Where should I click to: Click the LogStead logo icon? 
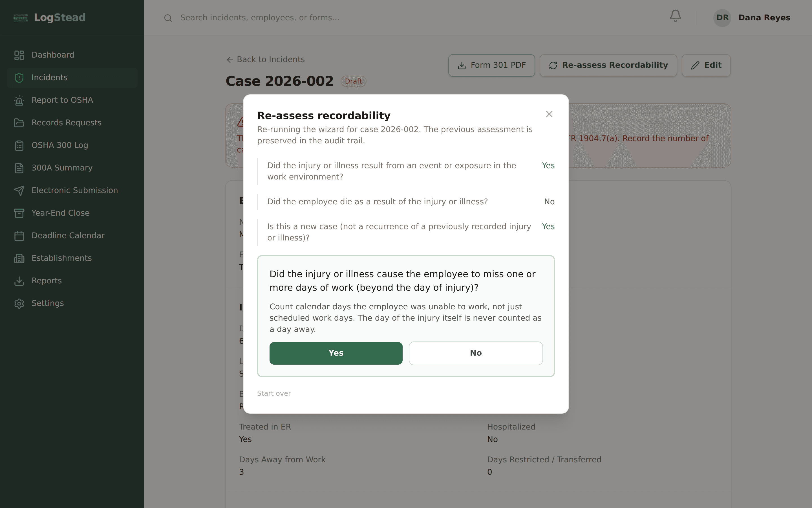pyautogui.click(x=21, y=17)
